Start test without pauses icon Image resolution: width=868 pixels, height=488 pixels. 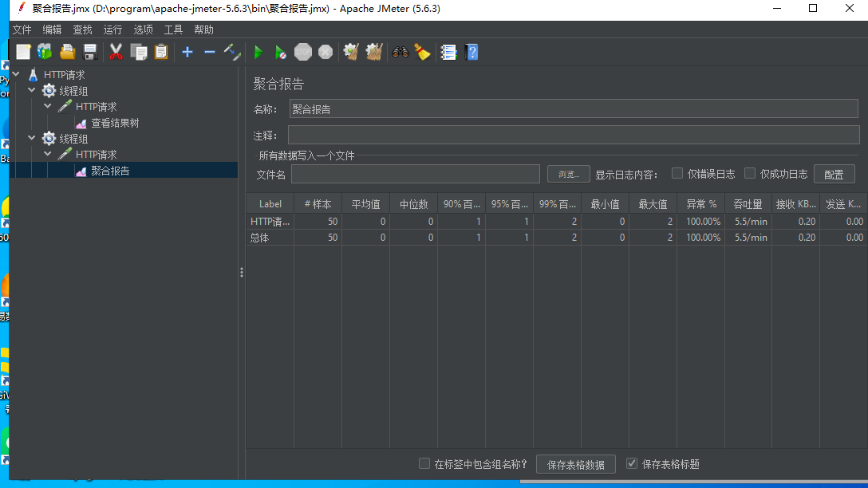[280, 52]
